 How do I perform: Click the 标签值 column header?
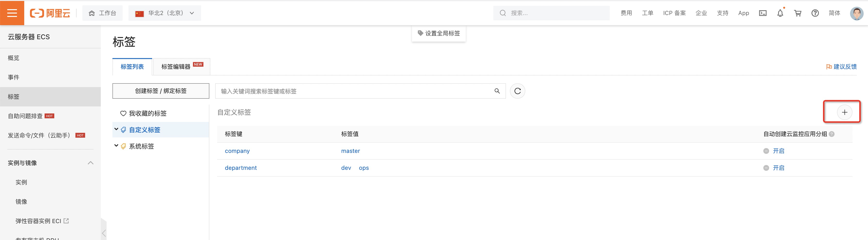coord(350,134)
